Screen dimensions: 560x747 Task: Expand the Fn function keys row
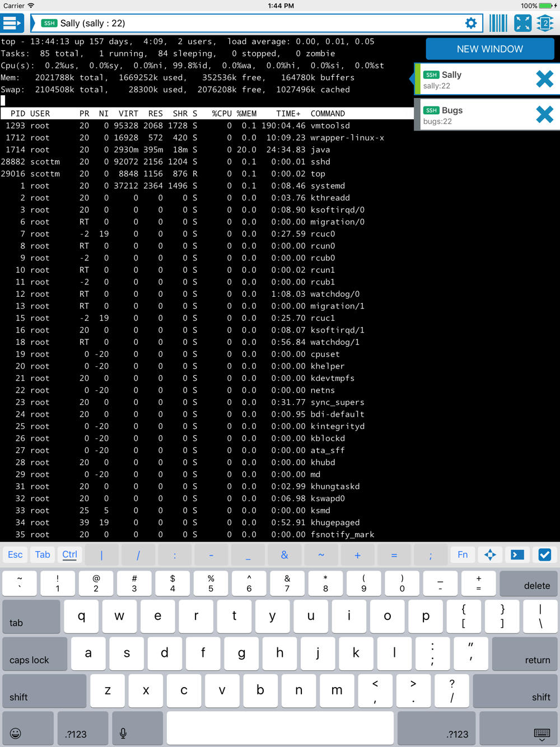click(x=463, y=555)
